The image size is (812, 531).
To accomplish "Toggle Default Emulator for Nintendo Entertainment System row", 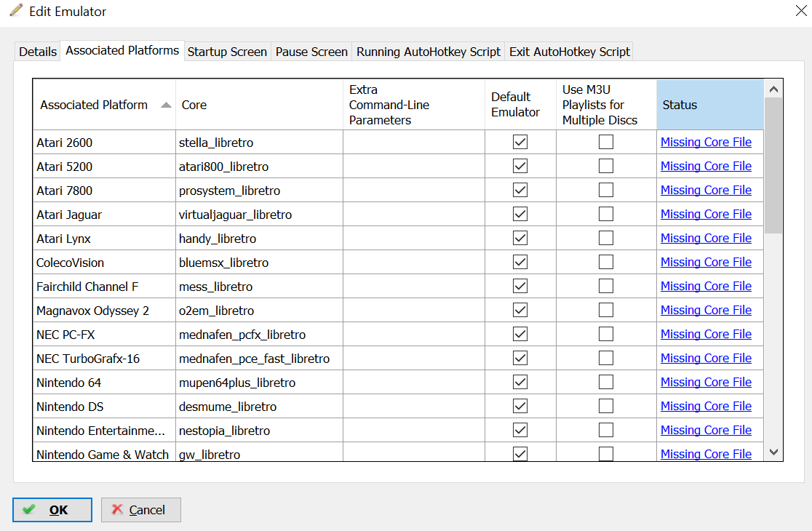I will tap(520, 430).
